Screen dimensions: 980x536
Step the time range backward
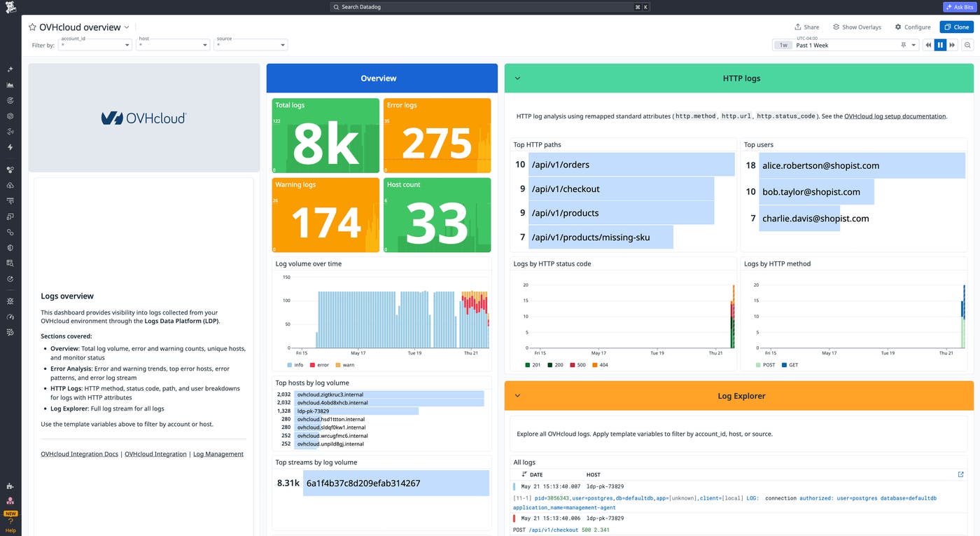pyautogui.click(x=928, y=45)
